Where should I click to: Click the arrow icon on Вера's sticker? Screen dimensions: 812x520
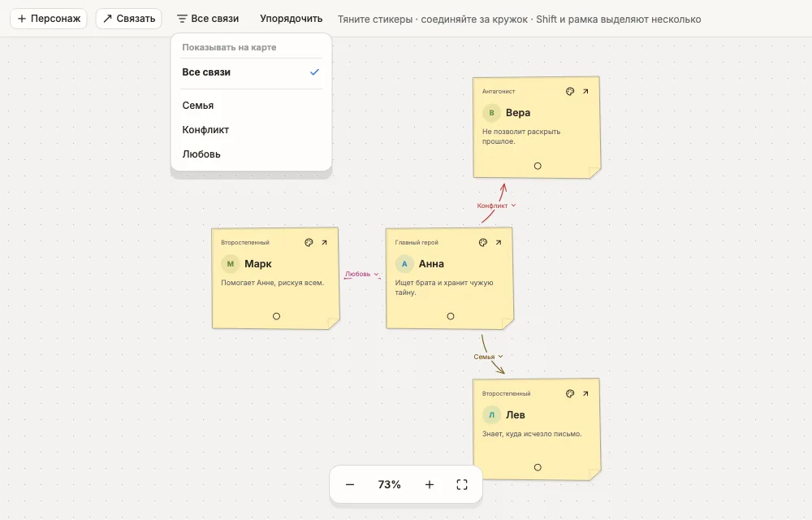pyautogui.click(x=585, y=91)
